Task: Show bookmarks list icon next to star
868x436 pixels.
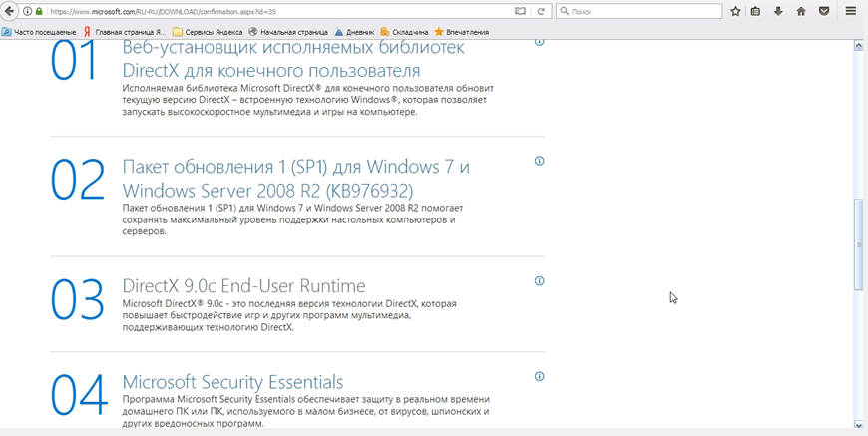Action: 756,12
